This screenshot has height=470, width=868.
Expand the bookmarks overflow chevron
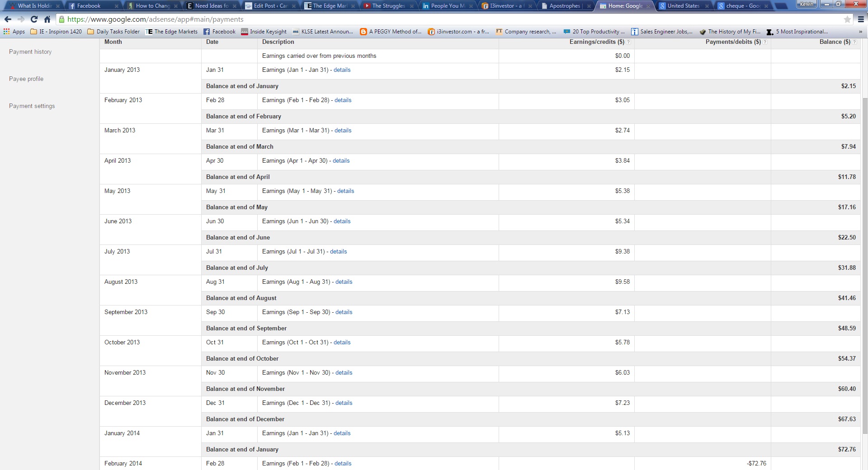pos(860,32)
